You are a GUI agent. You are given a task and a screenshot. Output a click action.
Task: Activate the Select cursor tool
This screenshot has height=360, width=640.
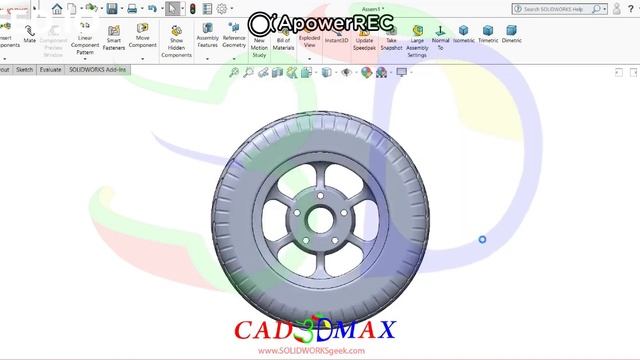click(172, 9)
